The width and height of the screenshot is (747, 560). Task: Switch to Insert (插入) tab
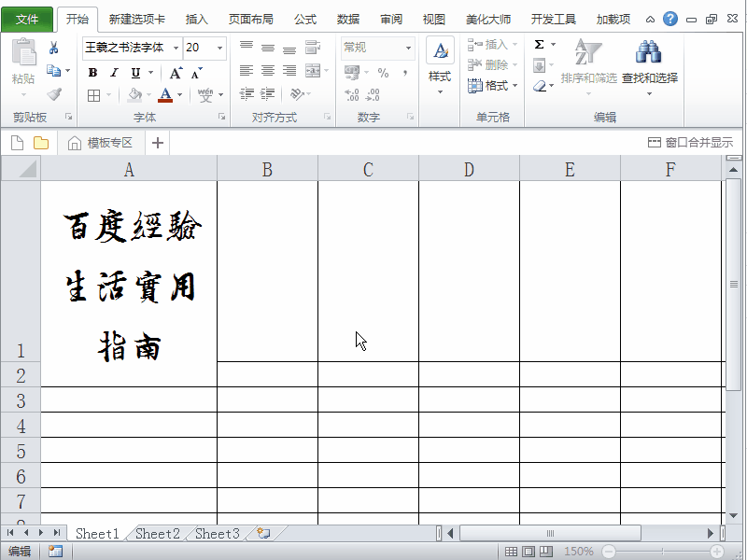click(x=197, y=20)
